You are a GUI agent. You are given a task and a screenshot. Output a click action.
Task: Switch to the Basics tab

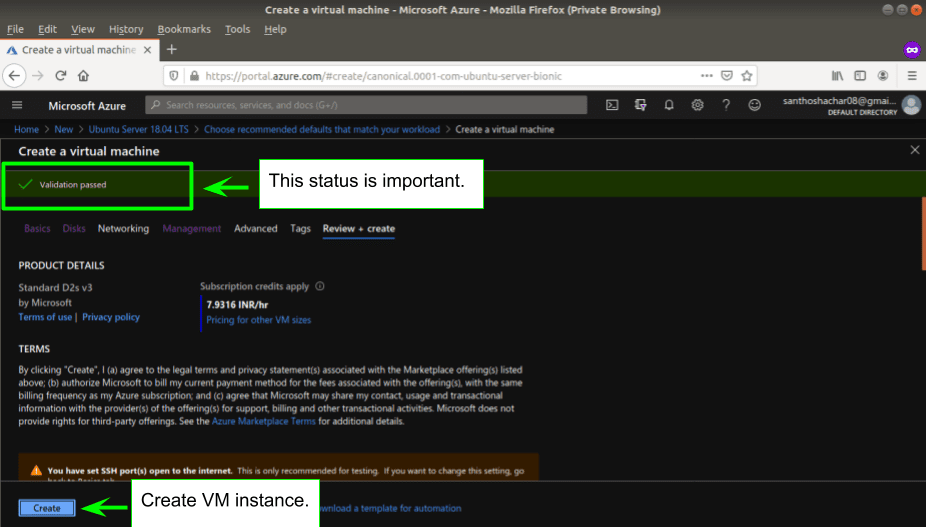[x=37, y=228]
